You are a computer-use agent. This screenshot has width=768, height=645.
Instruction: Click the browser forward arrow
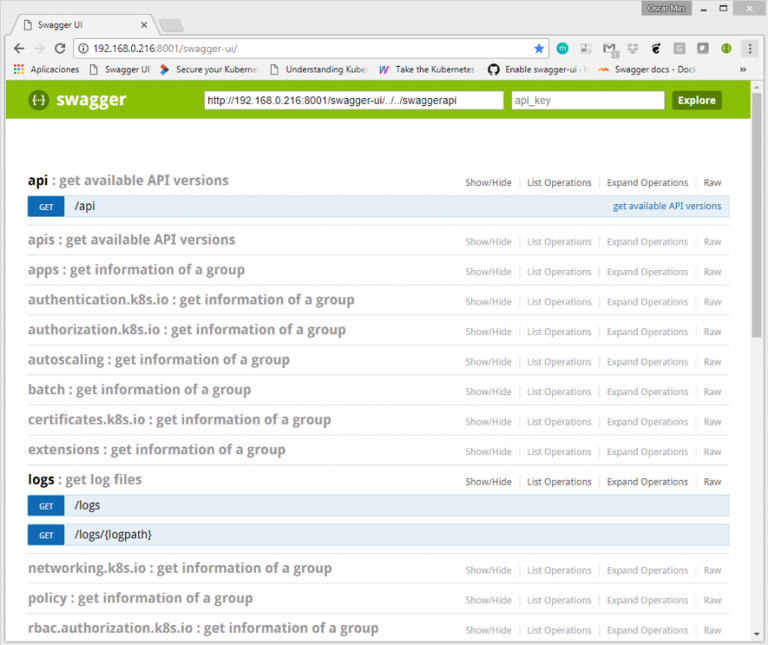pos(40,48)
